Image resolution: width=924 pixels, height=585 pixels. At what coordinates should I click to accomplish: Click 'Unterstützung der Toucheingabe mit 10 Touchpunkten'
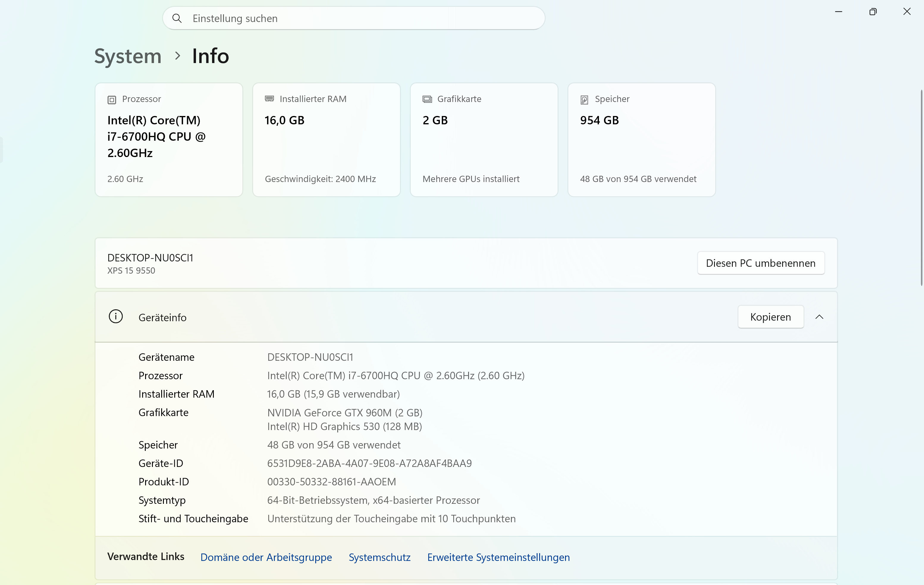pos(391,519)
